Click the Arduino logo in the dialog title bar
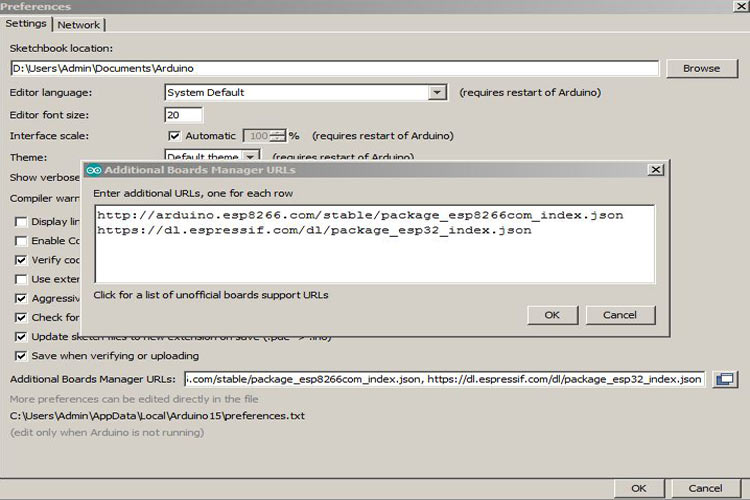 click(x=94, y=170)
